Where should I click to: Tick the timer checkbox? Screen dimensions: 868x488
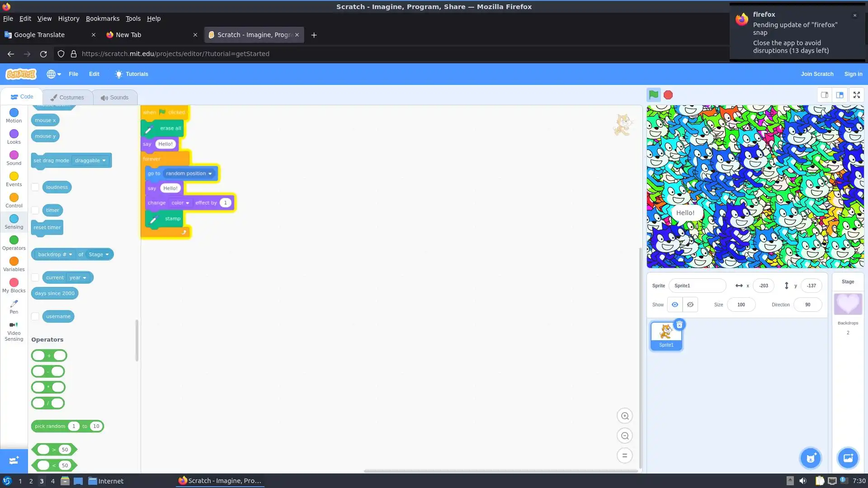coord(35,210)
